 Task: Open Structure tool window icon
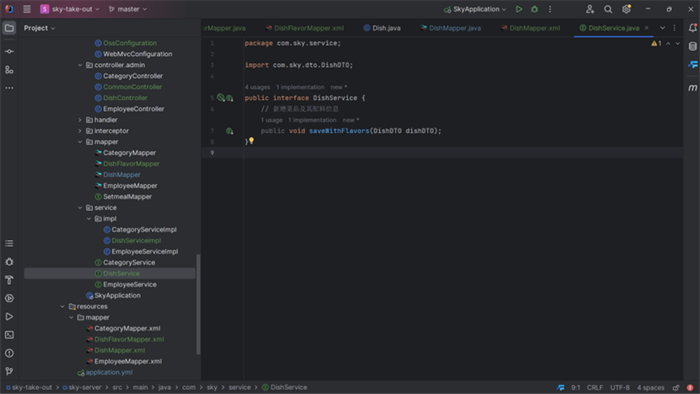click(9, 70)
